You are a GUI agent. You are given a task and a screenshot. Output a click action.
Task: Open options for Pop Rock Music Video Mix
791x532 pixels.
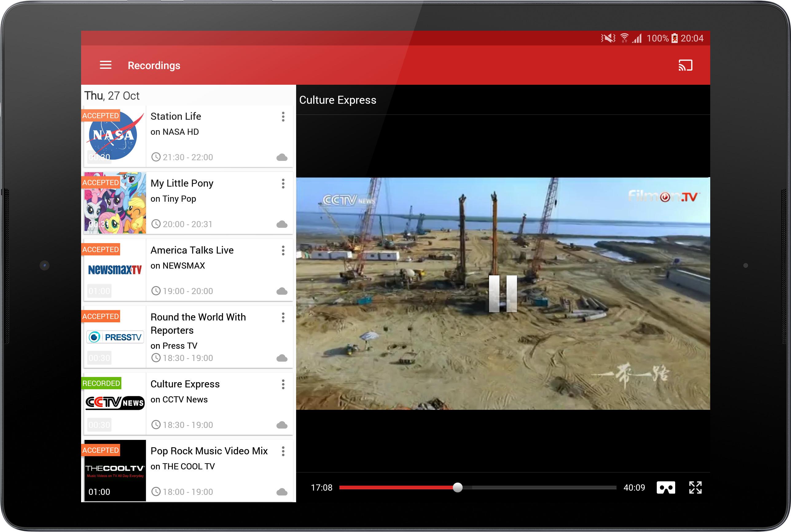[283, 451]
